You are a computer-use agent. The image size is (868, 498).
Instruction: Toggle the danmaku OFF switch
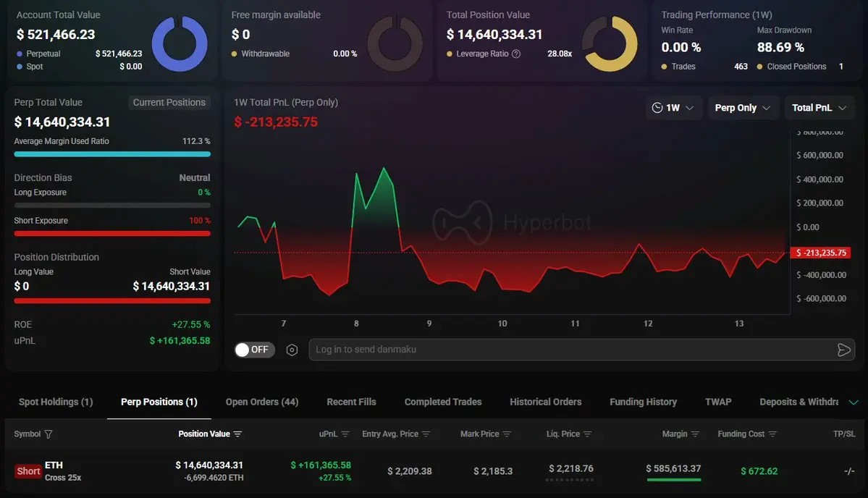point(252,350)
